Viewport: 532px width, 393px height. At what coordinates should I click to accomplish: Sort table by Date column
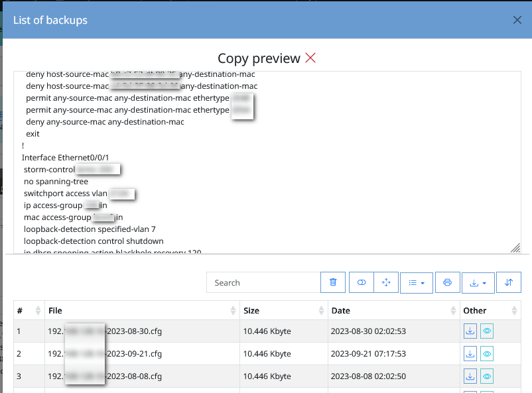point(393,310)
